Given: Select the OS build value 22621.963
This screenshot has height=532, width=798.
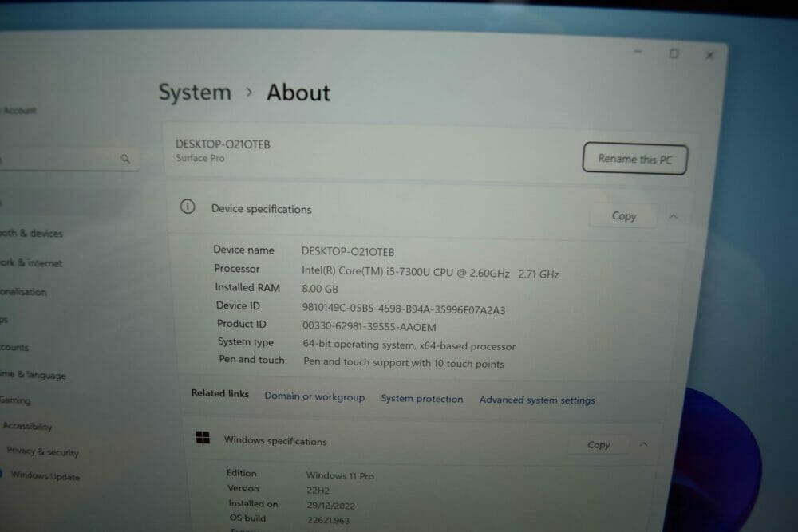Looking at the screenshot, I should 328,520.
